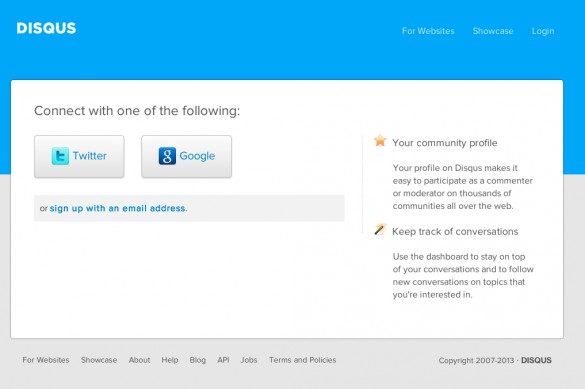The height and width of the screenshot is (389, 585).
Task: Open For Websites in top navigation
Action: pos(428,31)
